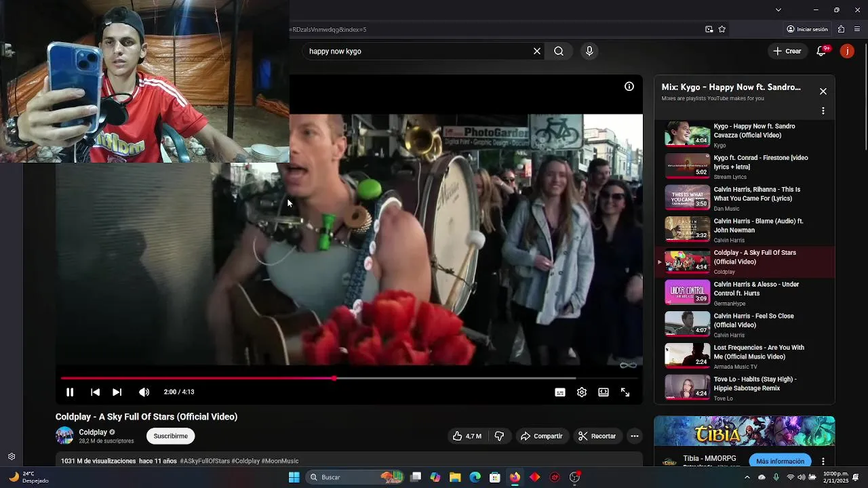The height and width of the screenshot is (488, 868).
Task: Dislike the video
Action: click(499, 436)
